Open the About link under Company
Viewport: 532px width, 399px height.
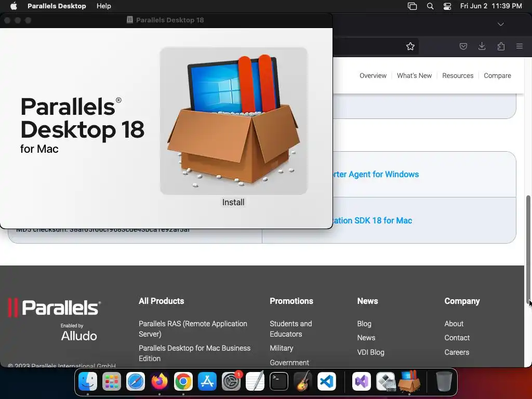[454, 324]
